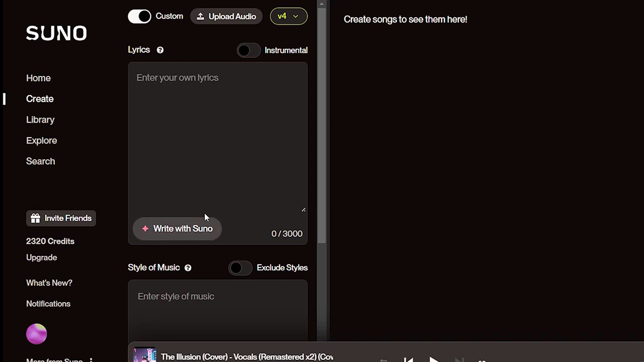Open the Style of Music help icon
This screenshot has height=362, width=644.
pos(188,268)
